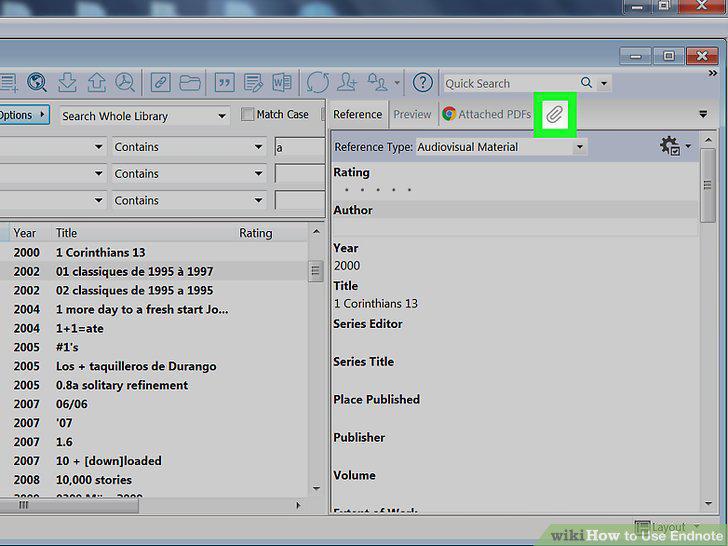Viewport: 728px width, 546px height.
Task: Click the Sync Library circular-arrows icon
Action: click(318, 83)
